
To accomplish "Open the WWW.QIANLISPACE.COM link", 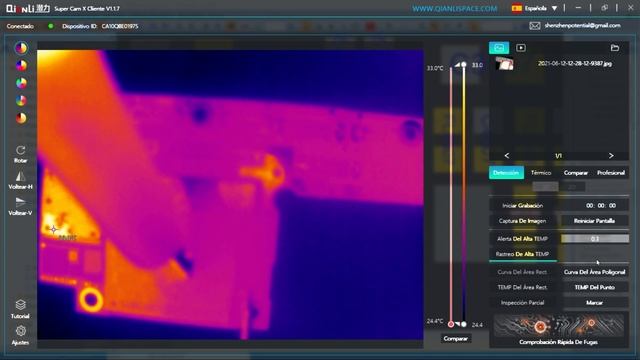I will coord(455,9).
